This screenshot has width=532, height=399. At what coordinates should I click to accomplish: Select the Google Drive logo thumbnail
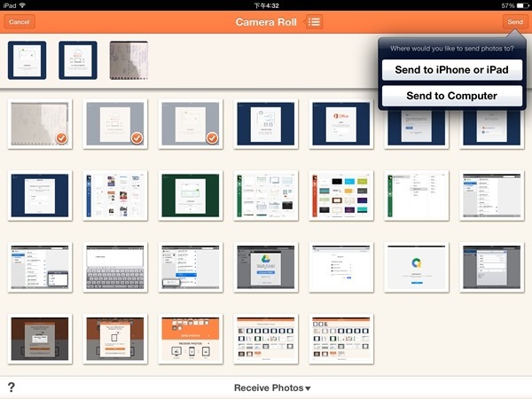(x=265, y=267)
